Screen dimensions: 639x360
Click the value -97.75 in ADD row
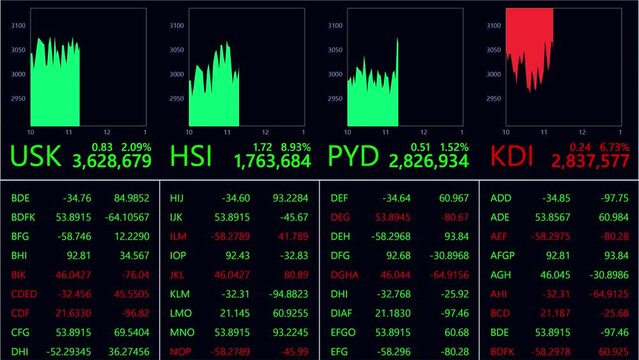pos(615,198)
